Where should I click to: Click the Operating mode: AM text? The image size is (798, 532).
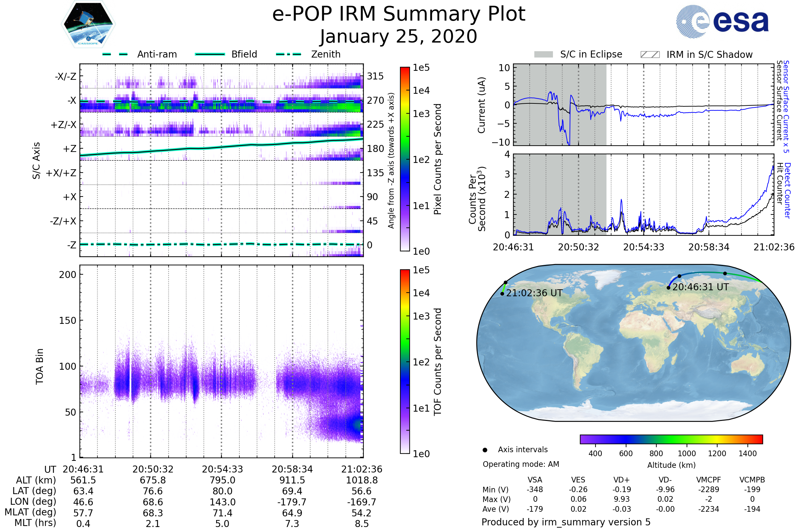pos(521,464)
